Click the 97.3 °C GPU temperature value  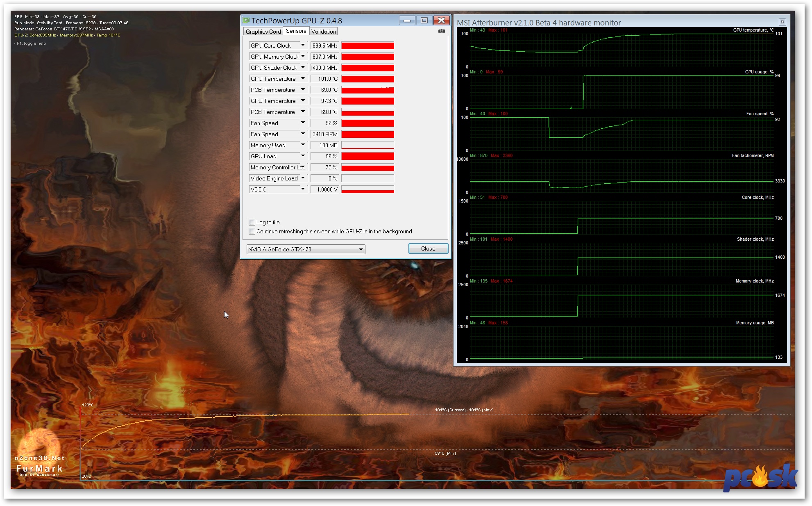[x=324, y=101]
